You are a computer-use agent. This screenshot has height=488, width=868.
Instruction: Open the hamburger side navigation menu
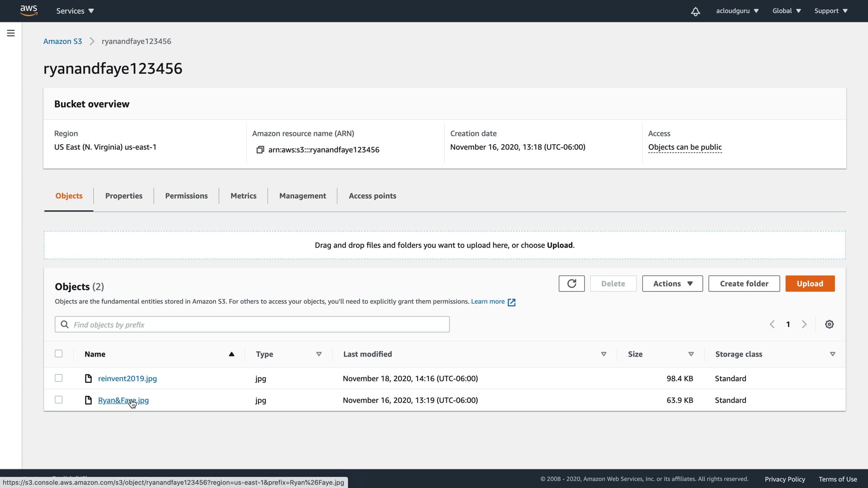11,33
